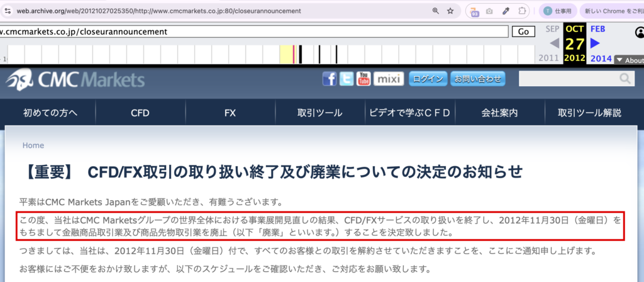Click the camera extension icon
The height and width of the screenshot is (282, 644).
pyautogui.click(x=489, y=11)
